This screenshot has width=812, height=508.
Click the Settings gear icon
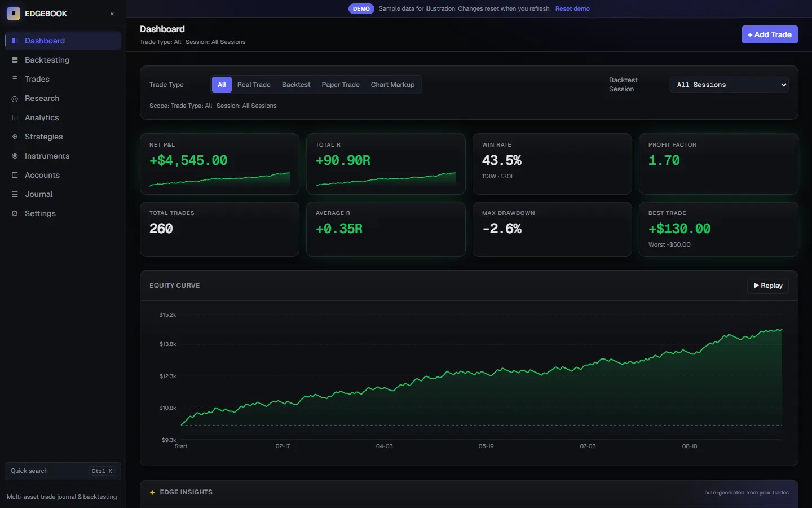point(15,213)
